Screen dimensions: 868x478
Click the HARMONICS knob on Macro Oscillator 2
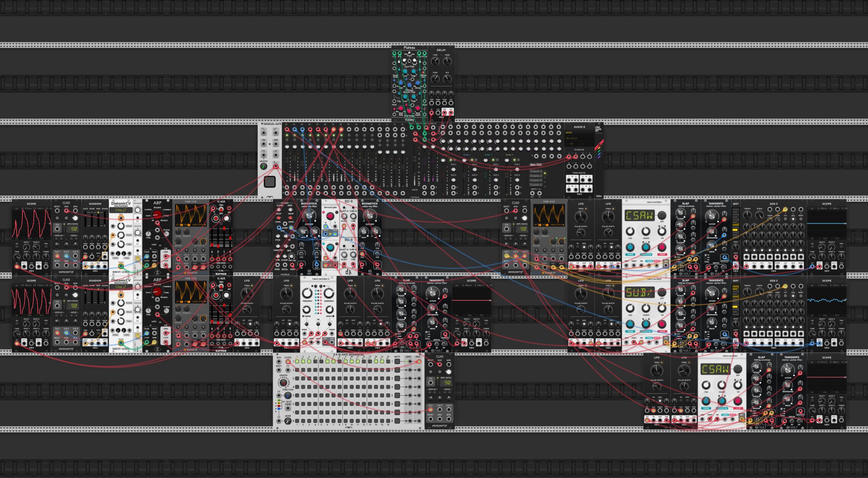(x=329, y=293)
